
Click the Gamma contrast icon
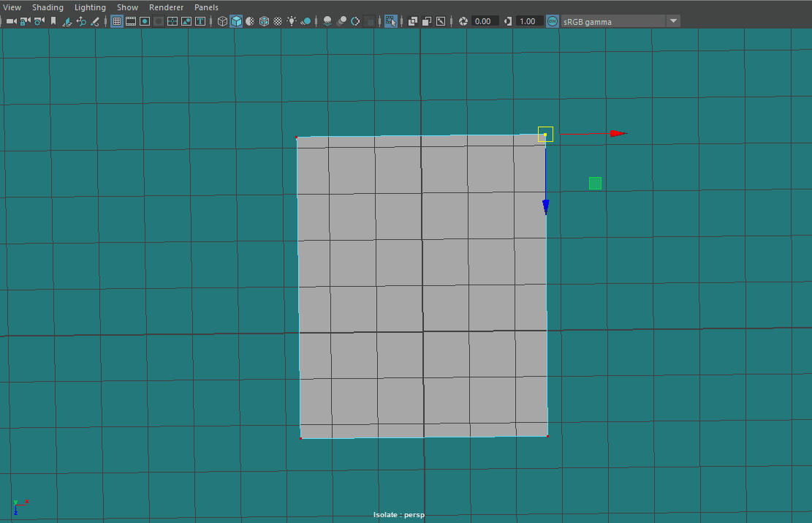coord(507,21)
